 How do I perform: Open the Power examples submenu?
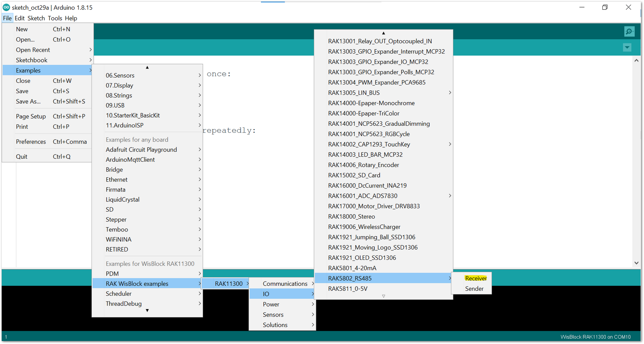282,304
